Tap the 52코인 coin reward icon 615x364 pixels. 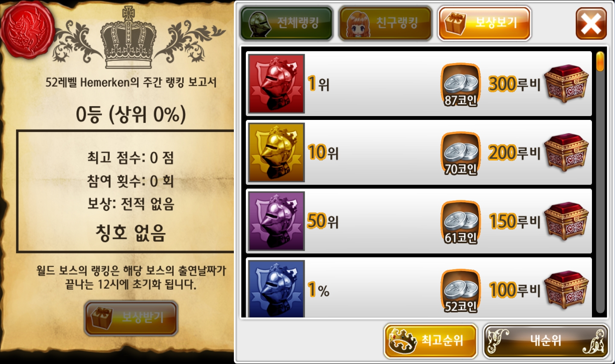coord(461,291)
